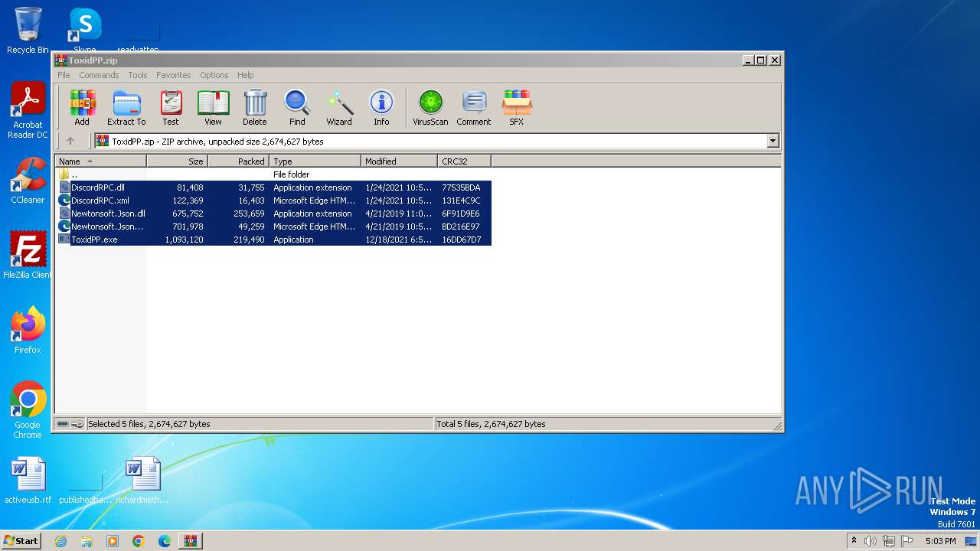Click the CRC32 value 16DD67D7

(x=461, y=240)
